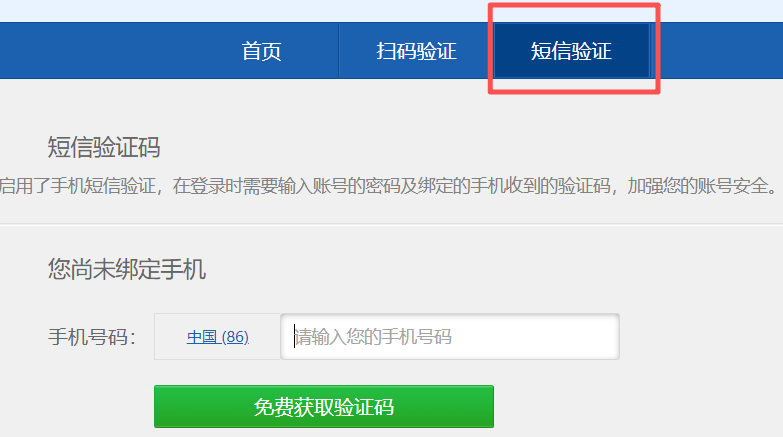Click the light blue strip above the navigation bar
The height and width of the screenshot is (437, 783).
(x=392, y=10)
